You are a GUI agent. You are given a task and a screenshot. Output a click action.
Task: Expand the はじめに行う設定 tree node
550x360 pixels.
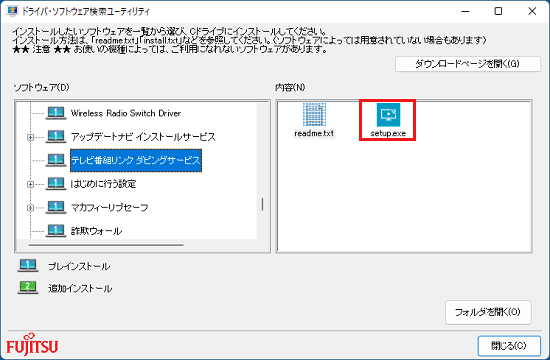pos(31,184)
